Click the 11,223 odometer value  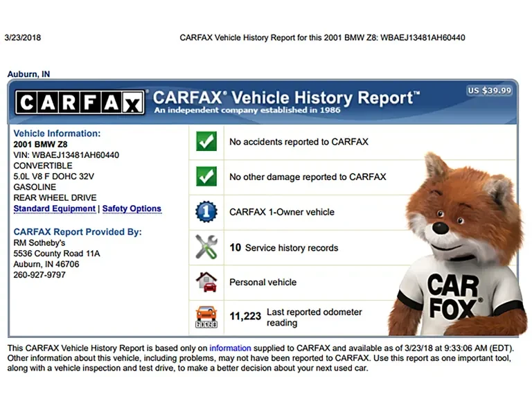245,316
